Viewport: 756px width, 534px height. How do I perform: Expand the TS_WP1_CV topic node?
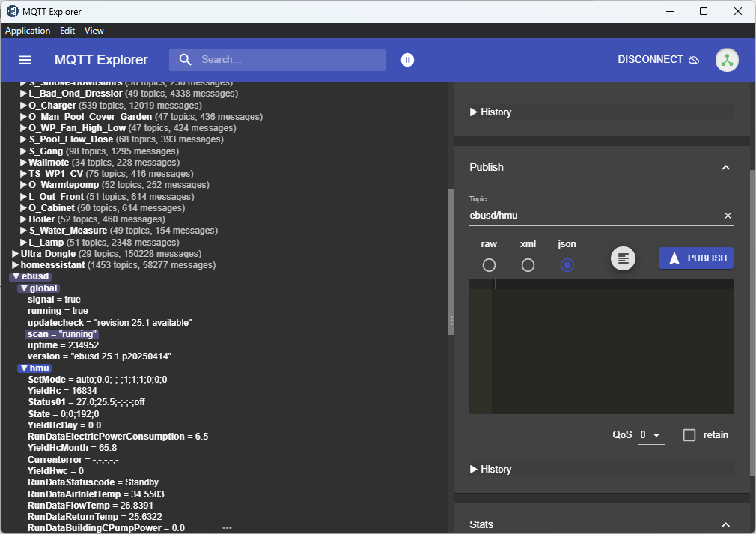pos(23,174)
